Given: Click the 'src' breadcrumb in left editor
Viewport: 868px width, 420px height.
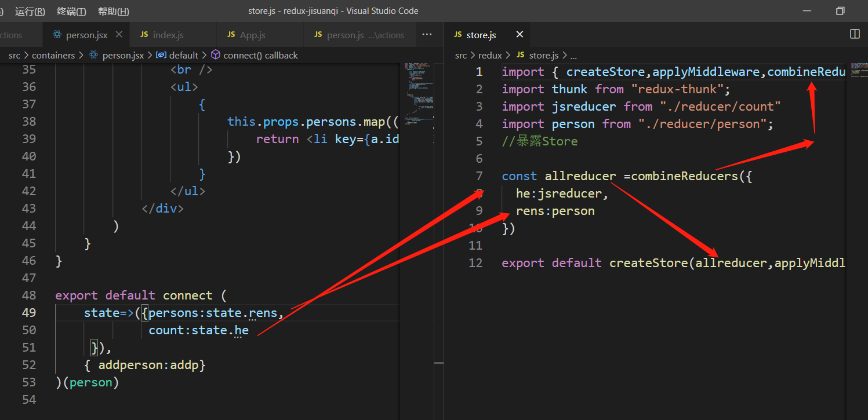Looking at the screenshot, I should 14,55.
